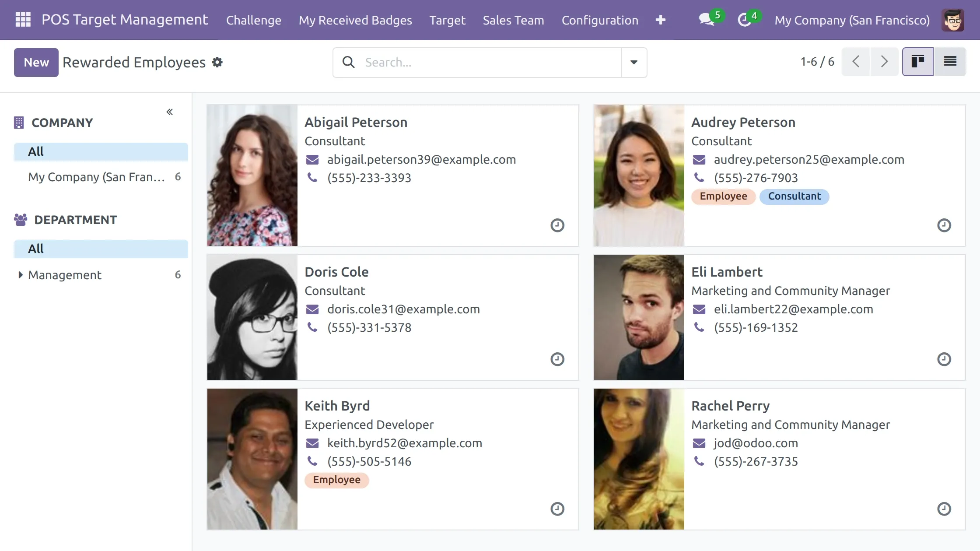Click the Consultant tag on Audrey Peterson's card
The width and height of the screenshot is (980, 551).
click(794, 196)
